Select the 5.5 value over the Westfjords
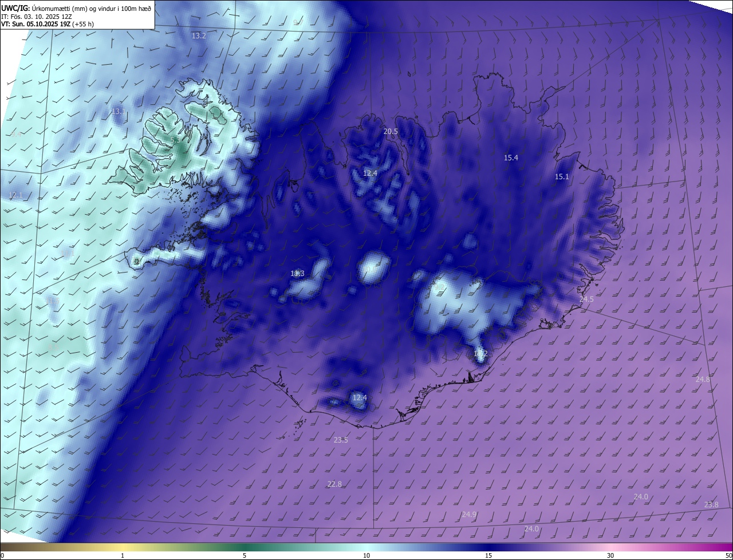This screenshot has height=560, width=733. tap(176, 140)
